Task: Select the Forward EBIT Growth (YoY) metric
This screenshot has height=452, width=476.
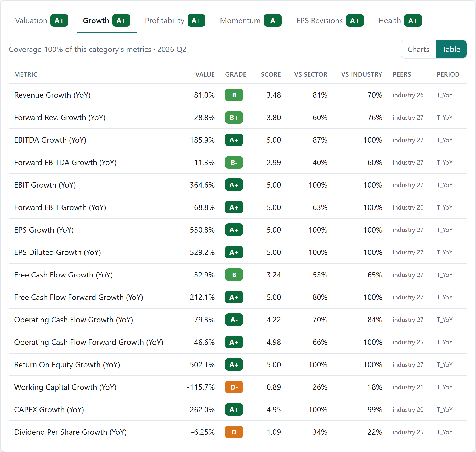Action: click(60, 207)
